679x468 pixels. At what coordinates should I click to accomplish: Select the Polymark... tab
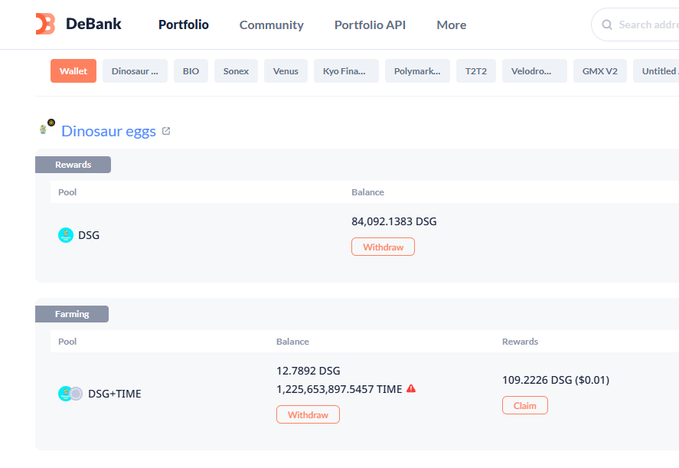tap(417, 71)
